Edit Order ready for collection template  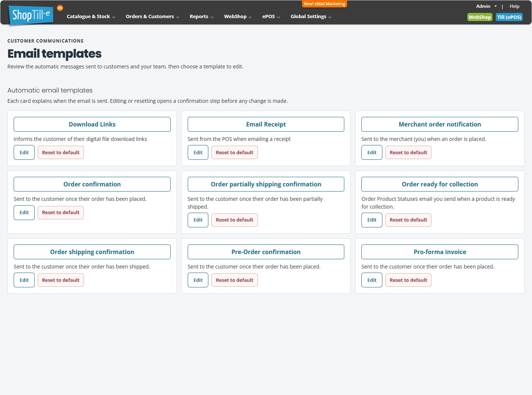point(372,220)
